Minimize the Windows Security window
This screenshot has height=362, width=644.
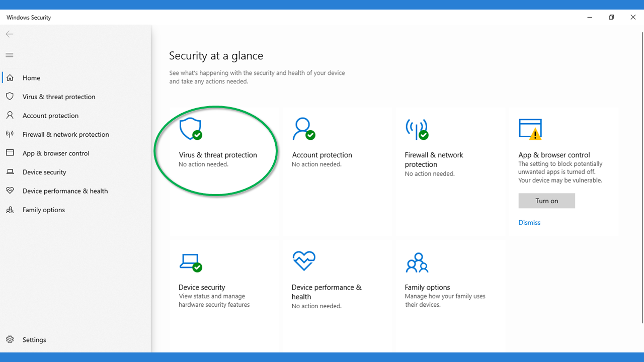click(590, 17)
